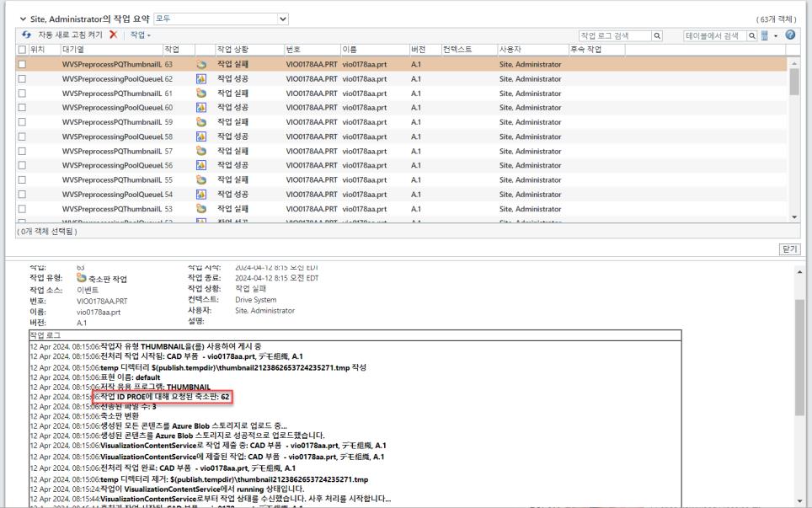The width and height of the screenshot is (812, 508).
Task: Click the job table scrollbar up arrow
Action: (793, 63)
